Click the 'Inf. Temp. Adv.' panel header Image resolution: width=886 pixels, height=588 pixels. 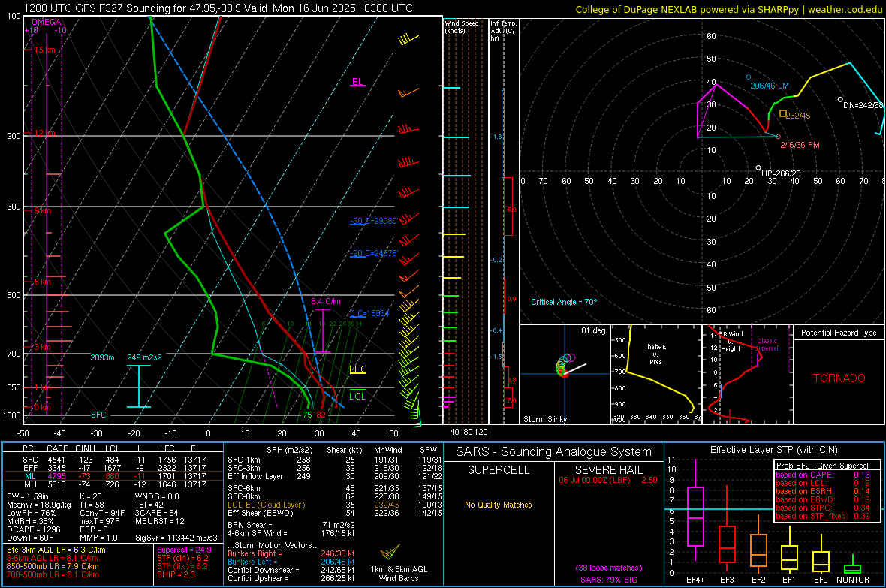[503, 31]
